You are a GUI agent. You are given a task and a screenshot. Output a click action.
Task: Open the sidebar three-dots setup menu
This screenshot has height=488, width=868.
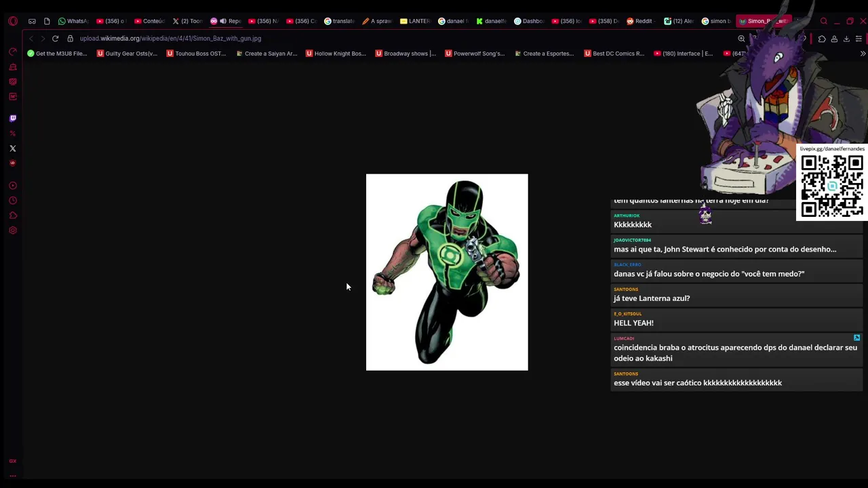tap(13, 476)
